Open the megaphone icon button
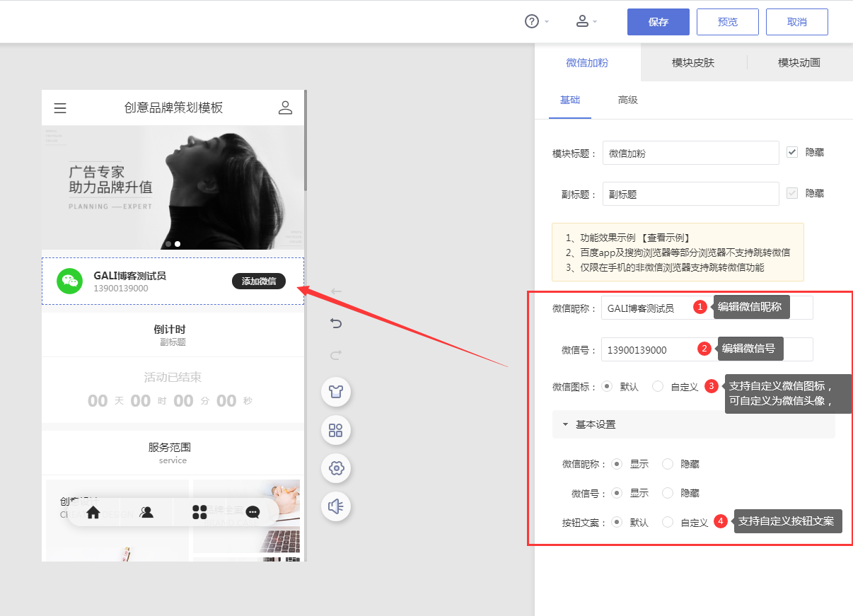 click(x=336, y=506)
